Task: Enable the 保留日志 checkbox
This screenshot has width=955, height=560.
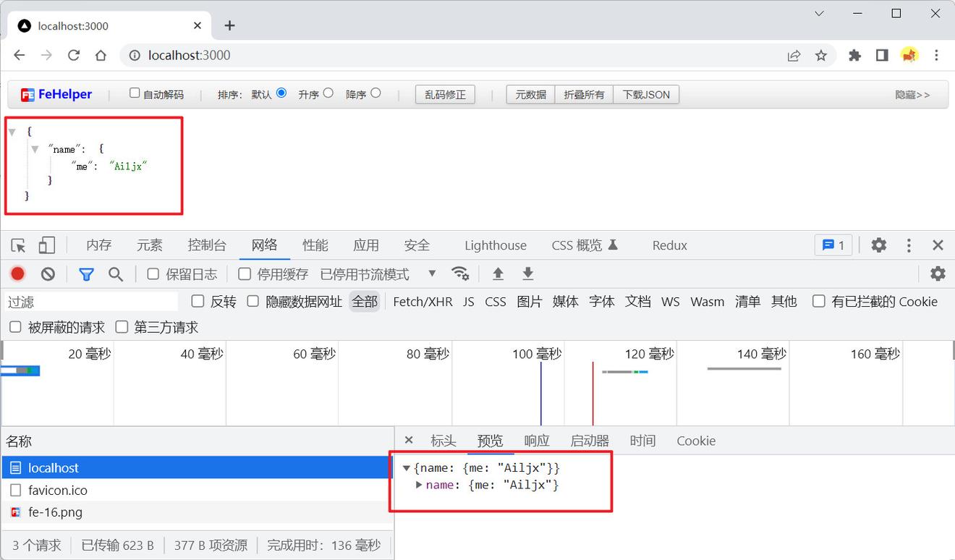Action: coord(153,273)
